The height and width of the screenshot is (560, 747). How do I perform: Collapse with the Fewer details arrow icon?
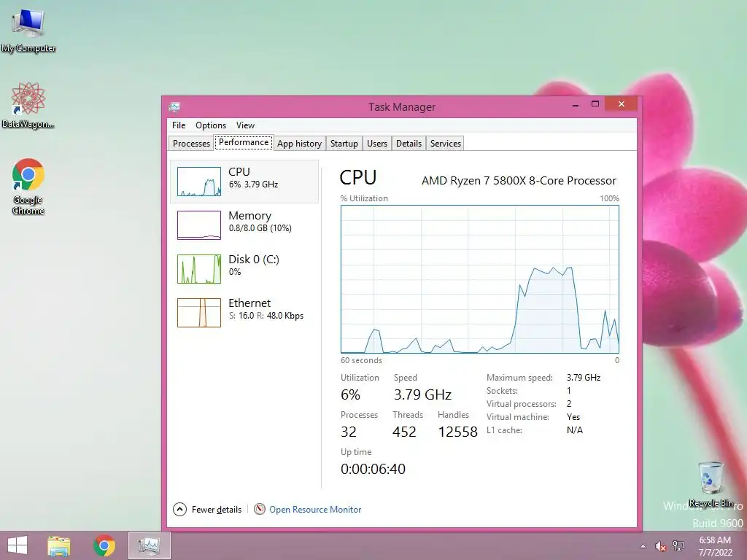179,509
